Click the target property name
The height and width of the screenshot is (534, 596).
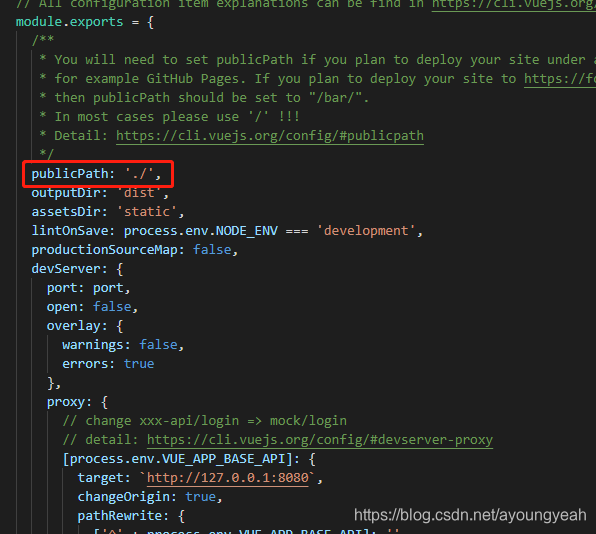coord(100,478)
